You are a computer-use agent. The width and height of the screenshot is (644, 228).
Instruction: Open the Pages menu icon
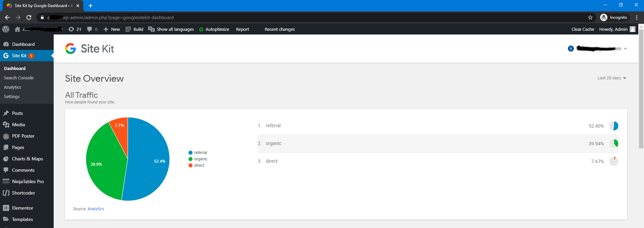click(x=6, y=147)
